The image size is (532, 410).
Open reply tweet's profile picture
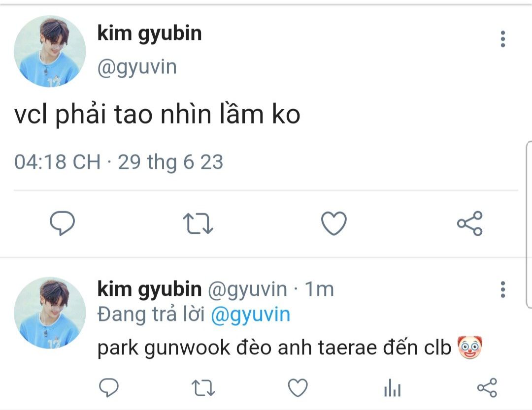(49, 313)
